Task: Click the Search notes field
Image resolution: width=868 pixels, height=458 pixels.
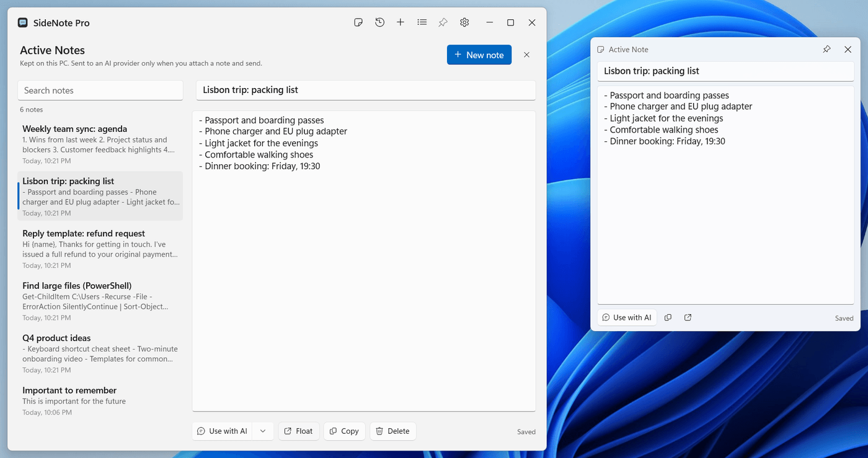Action: (x=100, y=90)
